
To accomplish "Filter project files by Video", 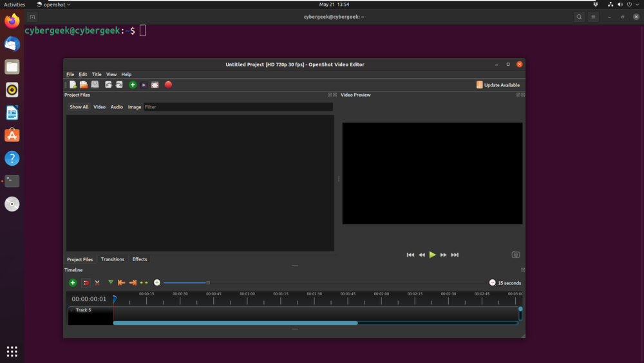I will (99, 107).
